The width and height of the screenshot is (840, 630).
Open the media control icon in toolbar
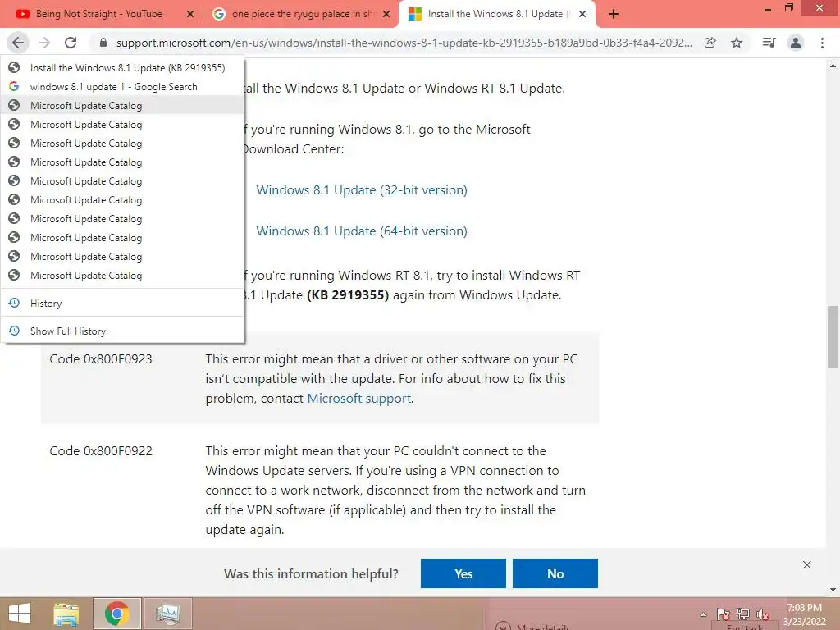point(769,43)
